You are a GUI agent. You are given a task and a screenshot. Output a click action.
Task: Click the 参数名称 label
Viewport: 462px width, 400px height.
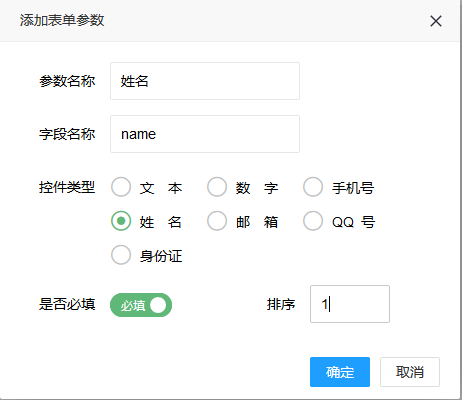(67, 81)
